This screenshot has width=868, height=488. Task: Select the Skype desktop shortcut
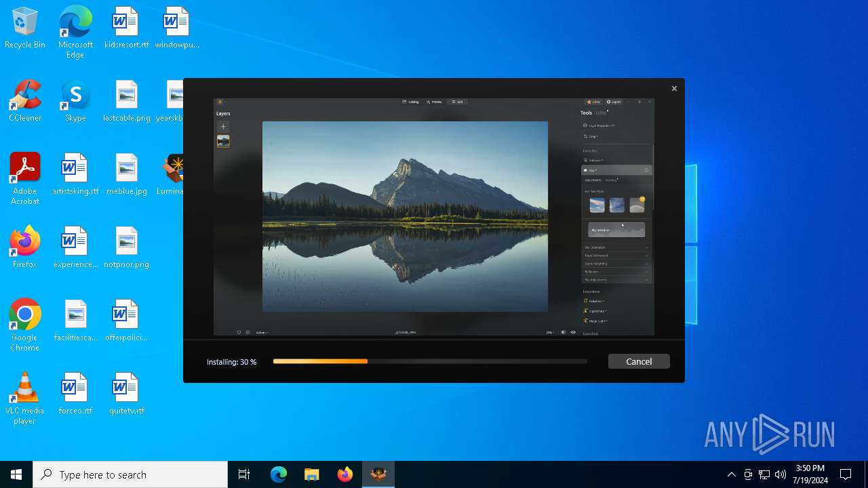(75, 102)
